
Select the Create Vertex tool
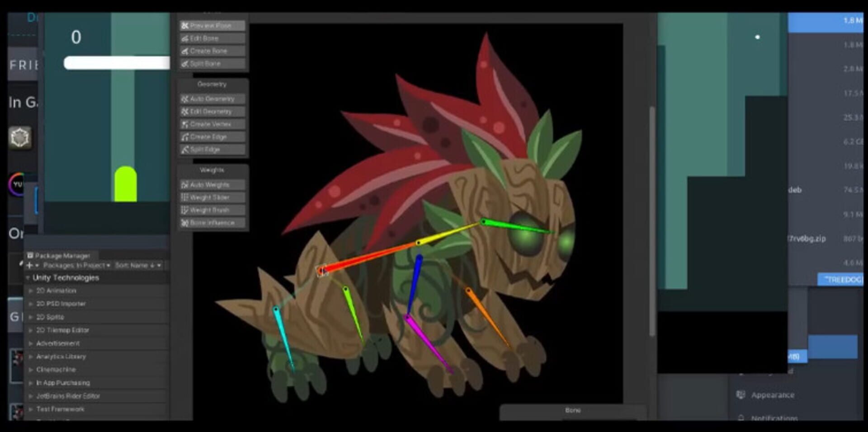pos(212,124)
